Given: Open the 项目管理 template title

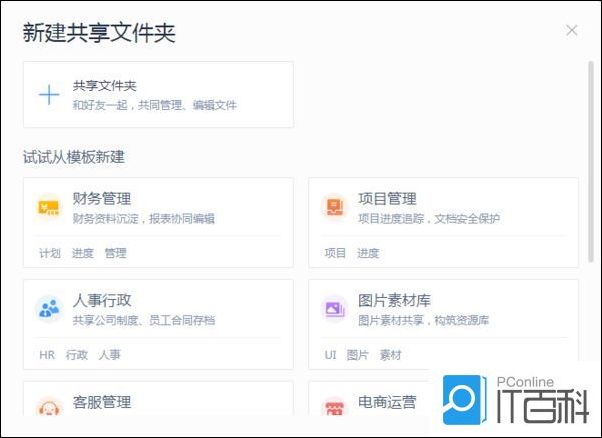Looking at the screenshot, I should click(x=387, y=199).
